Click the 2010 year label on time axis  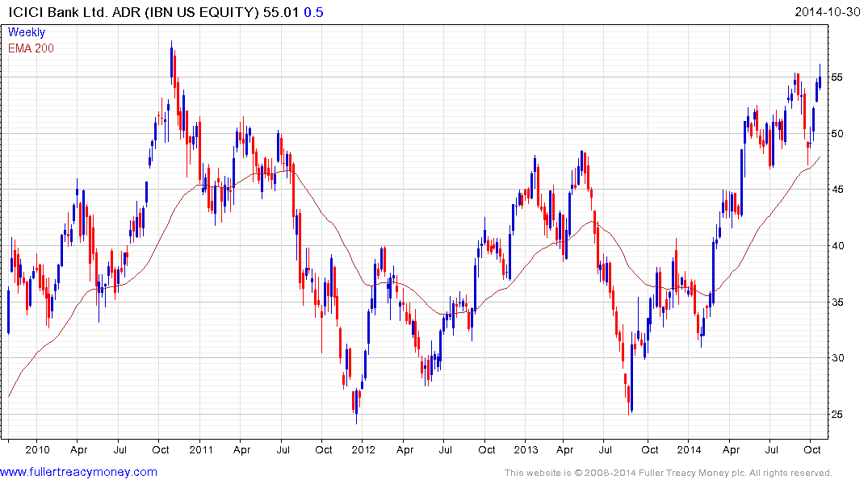point(37,449)
